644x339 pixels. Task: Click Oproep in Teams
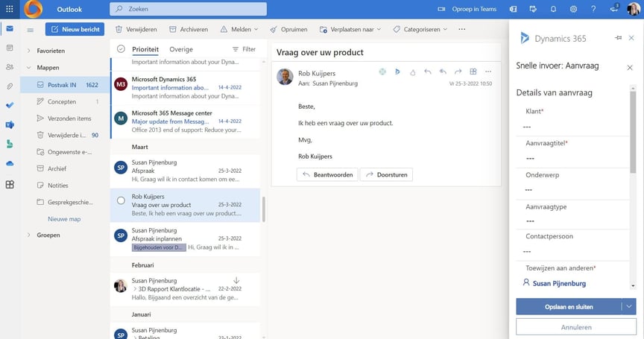coord(467,9)
